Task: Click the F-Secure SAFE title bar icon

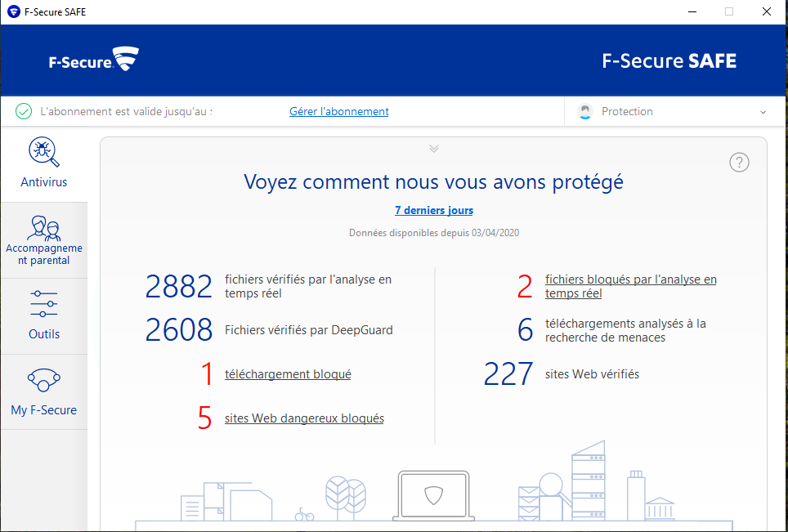Action: 13,12
